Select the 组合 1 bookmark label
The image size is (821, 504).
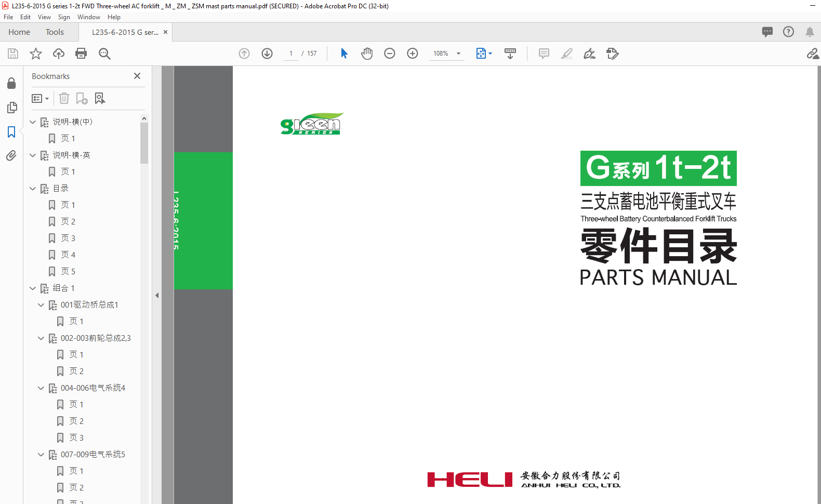[x=63, y=288]
